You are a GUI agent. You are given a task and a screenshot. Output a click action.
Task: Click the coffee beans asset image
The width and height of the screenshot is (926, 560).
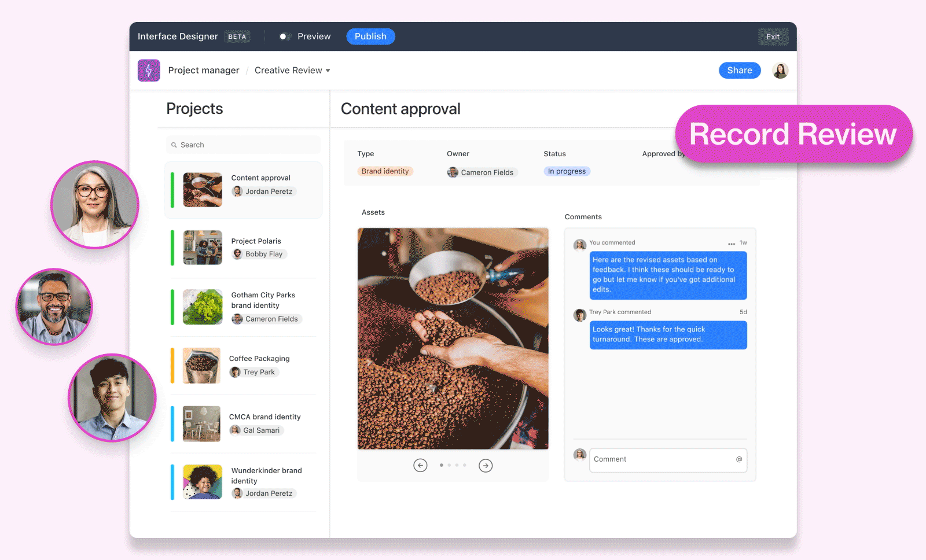pyautogui.click(x=453, y=338)
